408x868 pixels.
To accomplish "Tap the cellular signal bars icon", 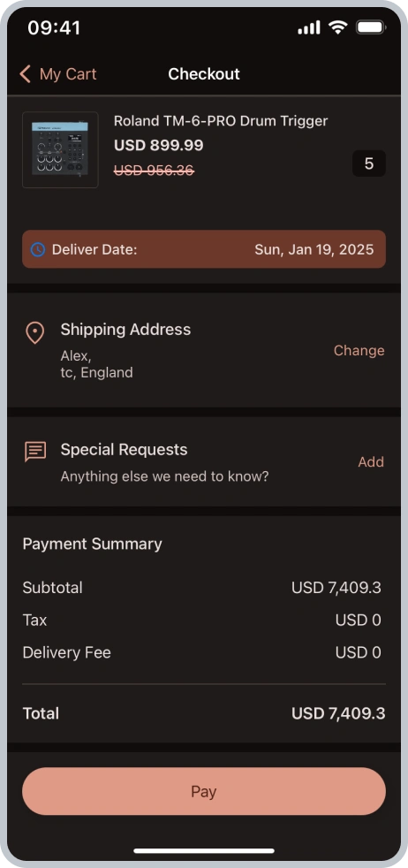I will point(309,27).
